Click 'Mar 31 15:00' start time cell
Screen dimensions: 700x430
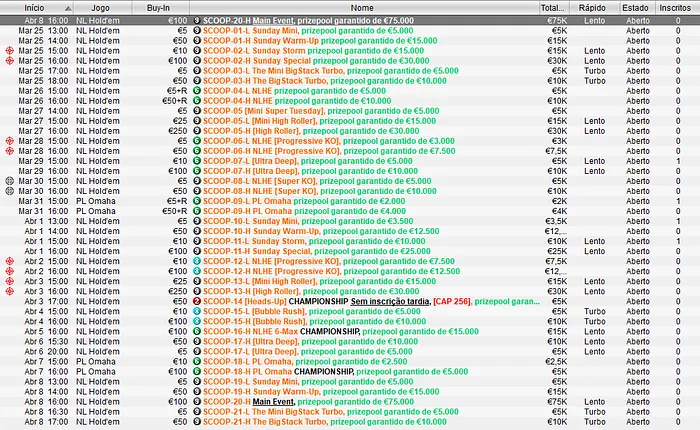coord(43,201)
